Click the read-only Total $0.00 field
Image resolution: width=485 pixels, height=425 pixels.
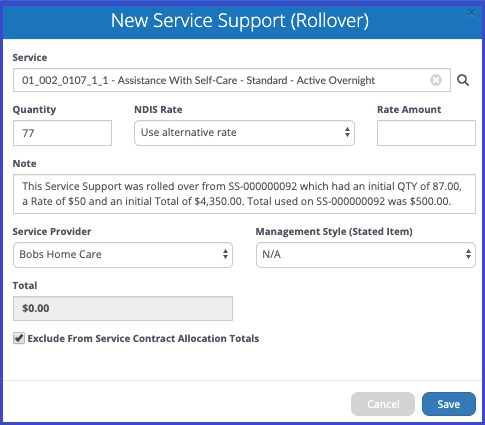(123, 308)
